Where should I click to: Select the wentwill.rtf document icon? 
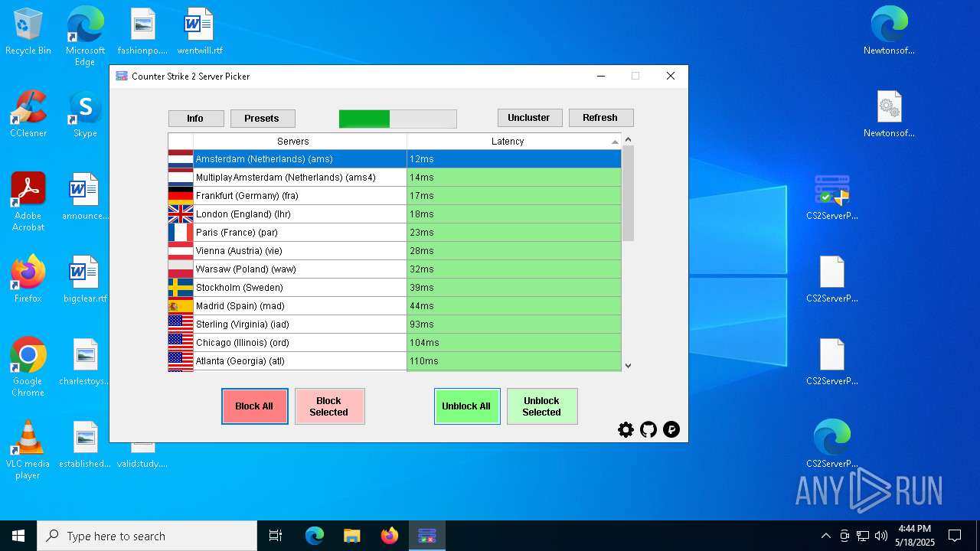[200, 32]
